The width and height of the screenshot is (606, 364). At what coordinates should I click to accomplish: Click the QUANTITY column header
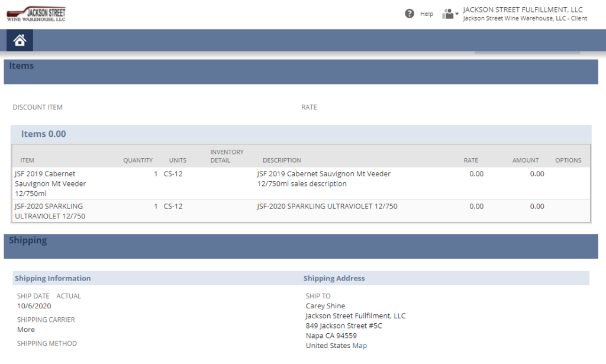(137, 160)
